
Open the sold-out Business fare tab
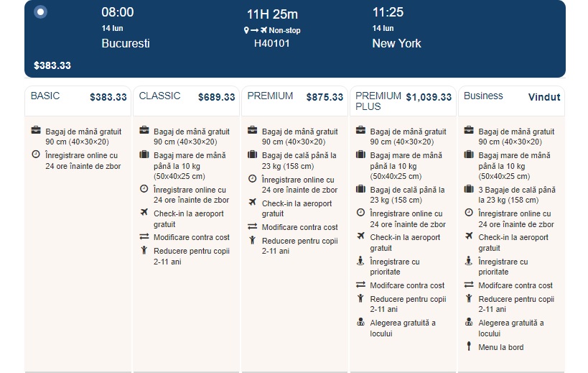(511, 101)
